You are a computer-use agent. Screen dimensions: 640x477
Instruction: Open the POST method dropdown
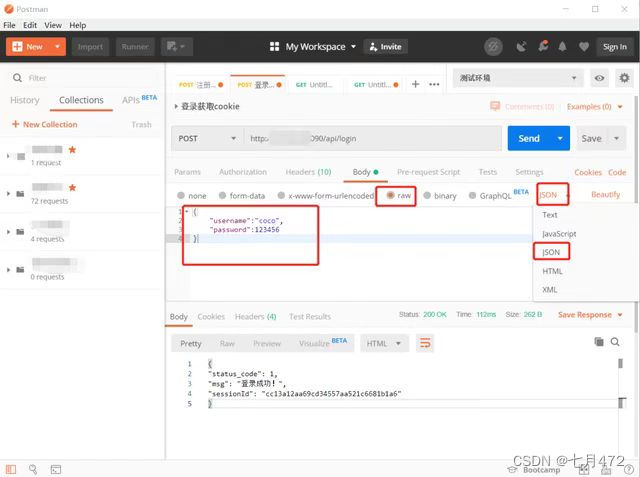click(207, 138)
